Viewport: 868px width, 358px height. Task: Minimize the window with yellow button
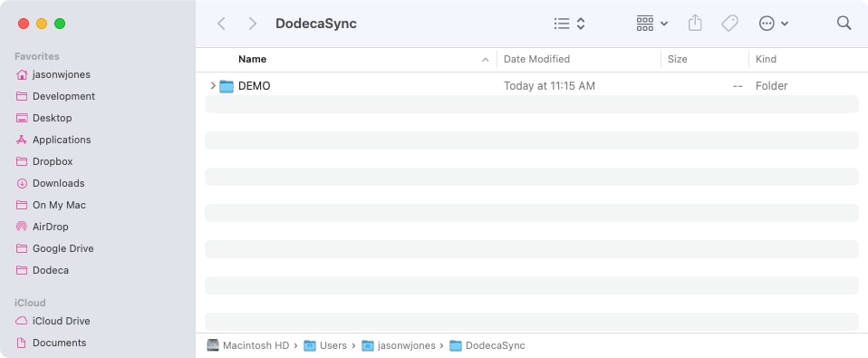(x=42, y=24)
